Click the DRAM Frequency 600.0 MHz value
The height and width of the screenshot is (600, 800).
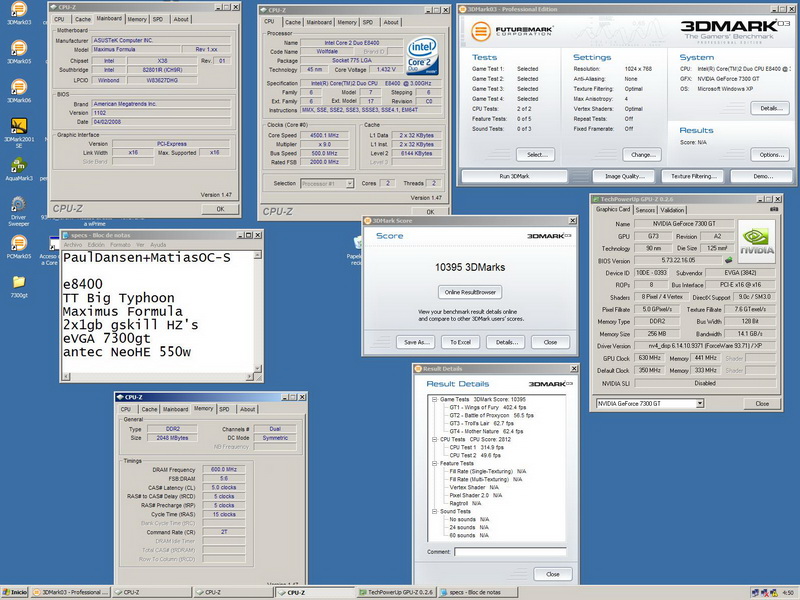click(223, 469)
